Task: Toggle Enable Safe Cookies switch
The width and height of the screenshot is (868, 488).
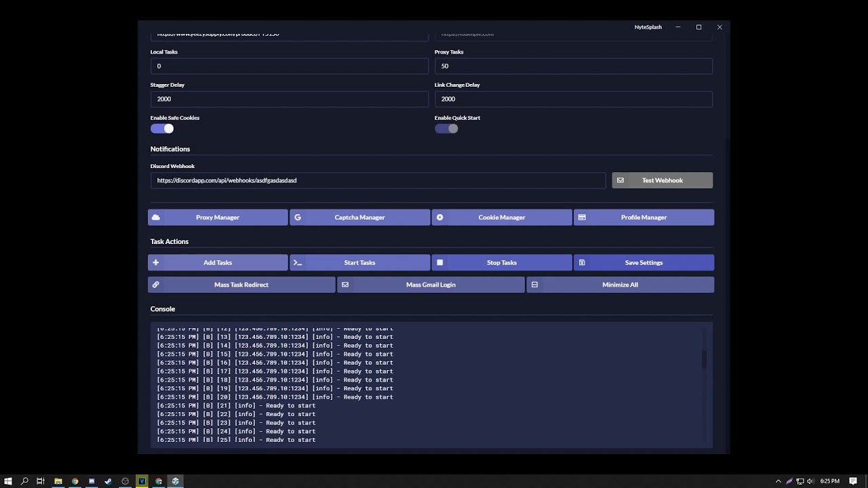Action: click(x=162, y=129)
